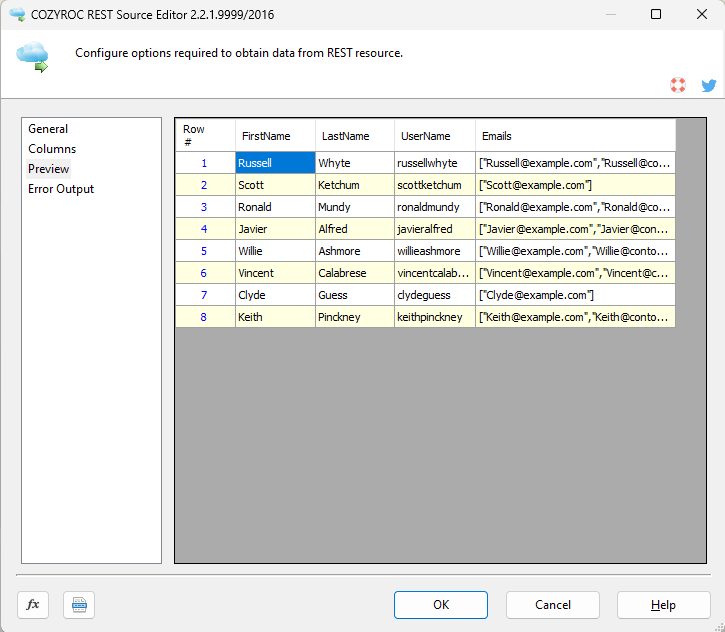Select the Guess last name cell
Viewport: 725px width, 632px height.
coord(355,295)
